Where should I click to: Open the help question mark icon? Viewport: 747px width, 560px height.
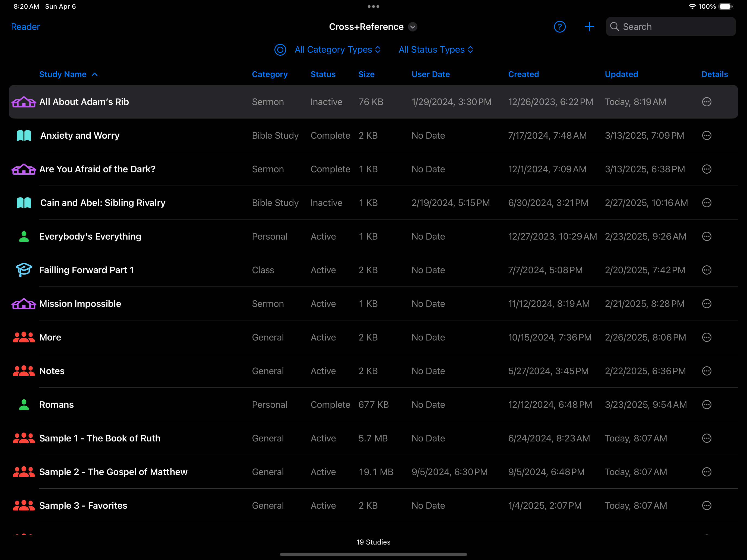560,27
